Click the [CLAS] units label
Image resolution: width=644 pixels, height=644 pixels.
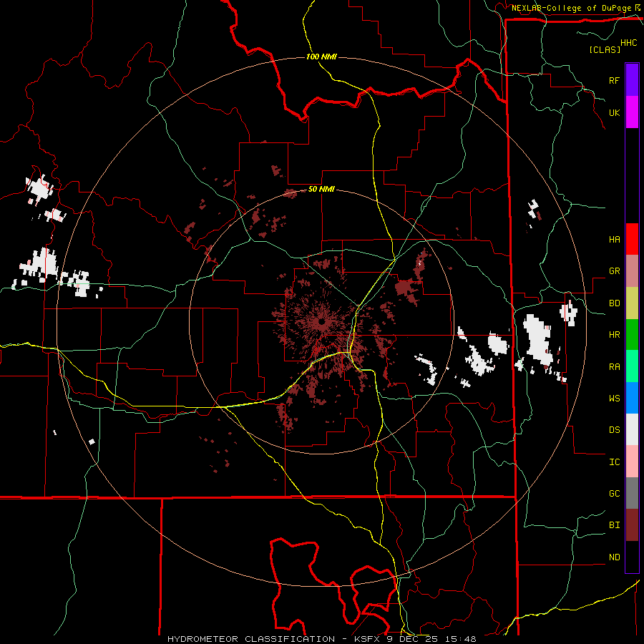pos(604,49)
